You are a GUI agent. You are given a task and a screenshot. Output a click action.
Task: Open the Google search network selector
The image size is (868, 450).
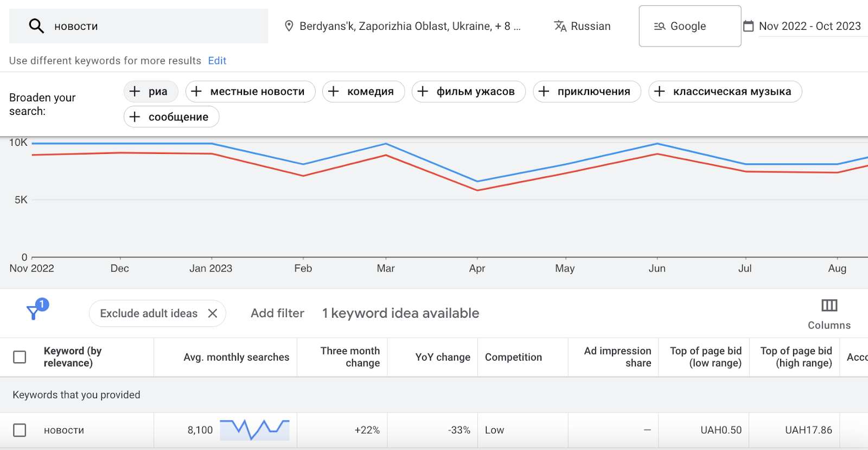point(690,26)
